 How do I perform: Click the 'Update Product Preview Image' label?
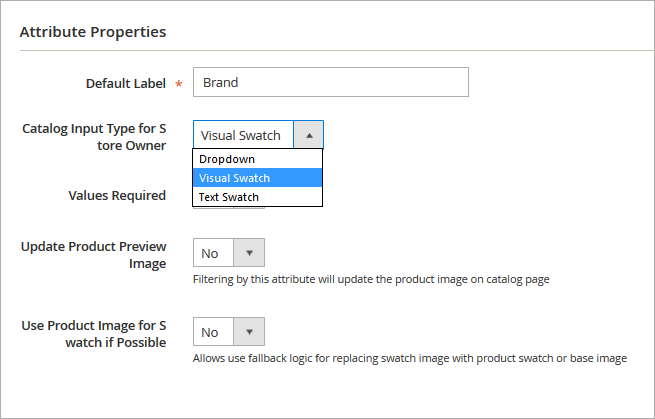point(94,255)
